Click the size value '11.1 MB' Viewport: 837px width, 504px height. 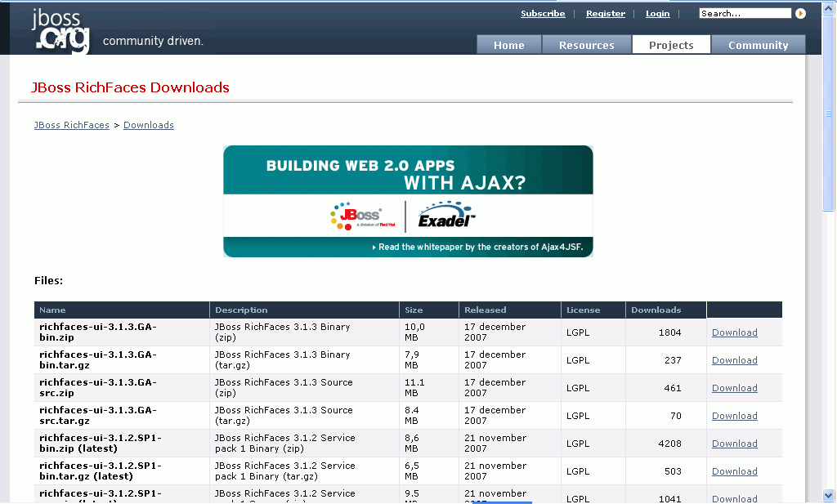pos(414,387)
